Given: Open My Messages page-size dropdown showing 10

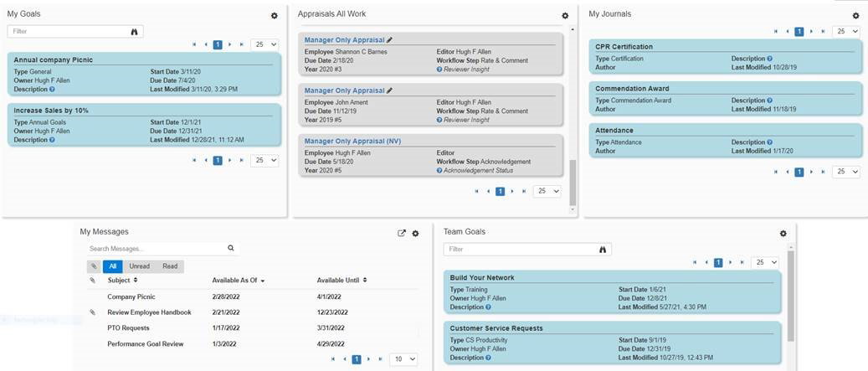Looking at the screenshot, I should point(403,359).
